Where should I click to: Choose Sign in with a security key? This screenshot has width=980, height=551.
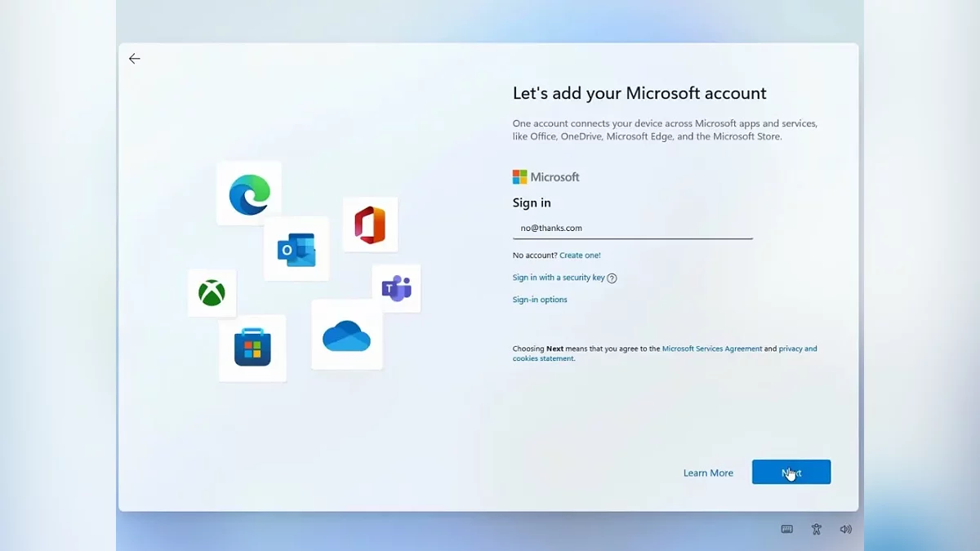tap(559, 278)
